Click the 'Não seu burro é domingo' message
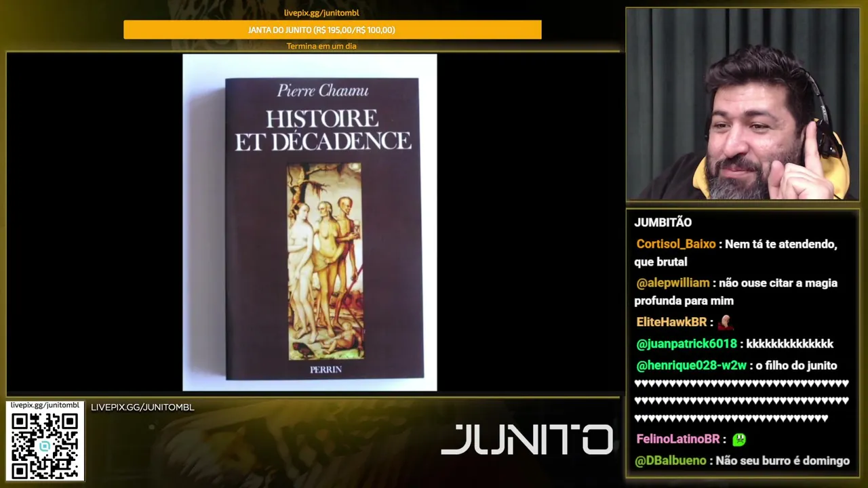Image resolution: width=868 pixels, height=488 pixels. pos(783,461)
